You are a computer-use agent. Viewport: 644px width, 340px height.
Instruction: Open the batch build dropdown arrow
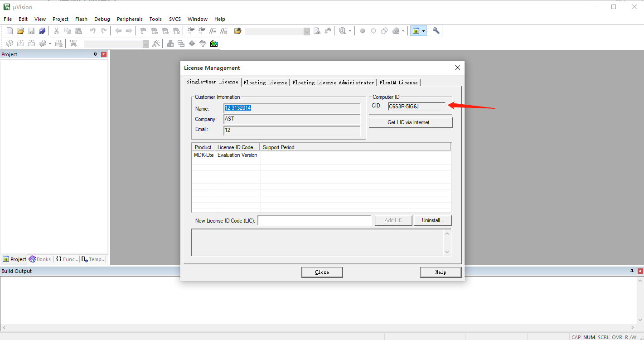click(50, 44)
